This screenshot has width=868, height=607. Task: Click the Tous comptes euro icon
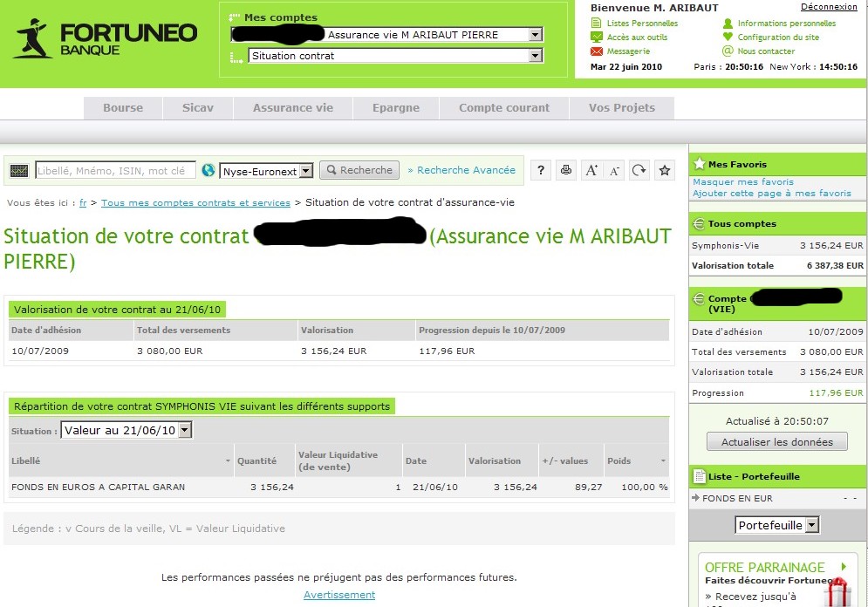699,224
